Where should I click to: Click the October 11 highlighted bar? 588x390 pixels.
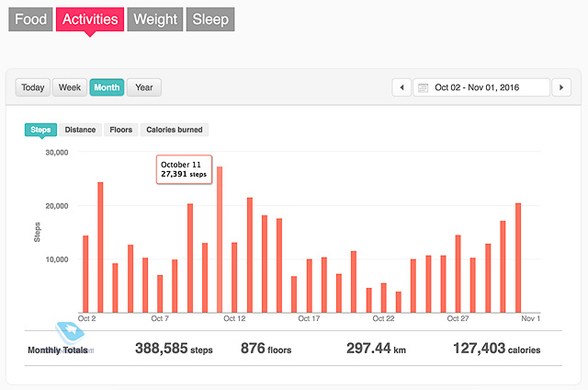(220, 239)
